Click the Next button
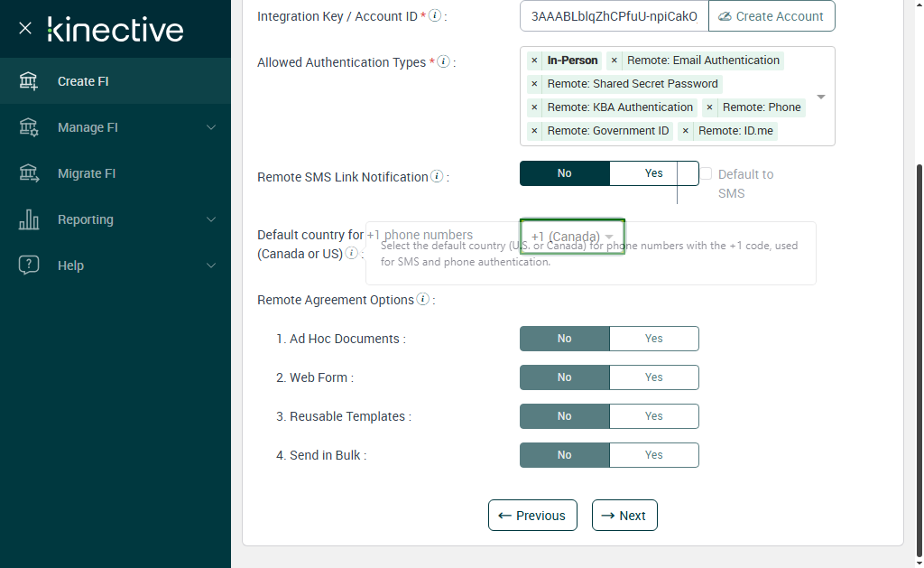 (x=624, y=516)
